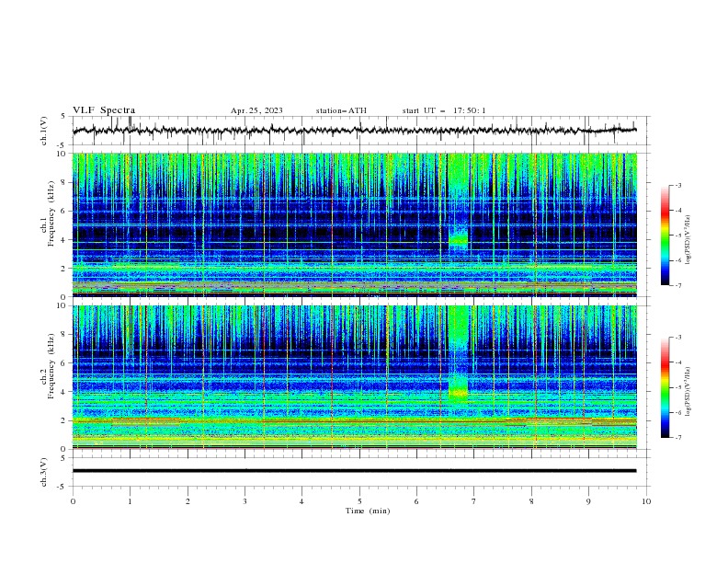Click the "-7" label on ch.2 color bar
This screenshot has width=728, height=563.
point(677,437)
